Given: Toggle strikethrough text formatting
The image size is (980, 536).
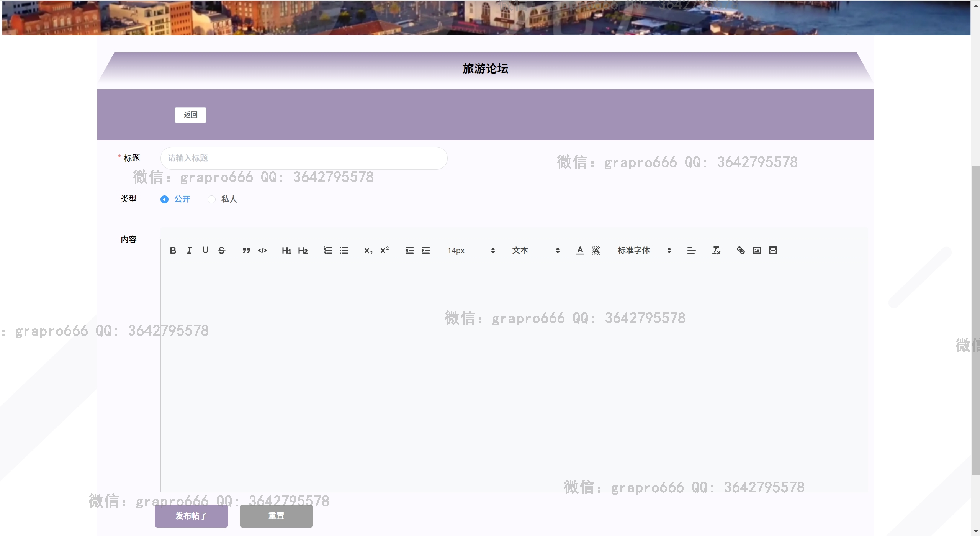Looking at the screenshot, I should coord(221,251).
